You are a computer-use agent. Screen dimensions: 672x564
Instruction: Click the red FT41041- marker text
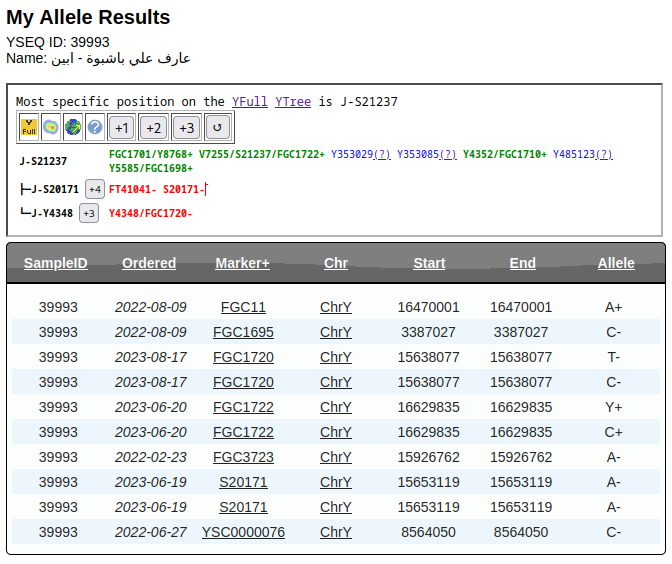pos(132,189)
